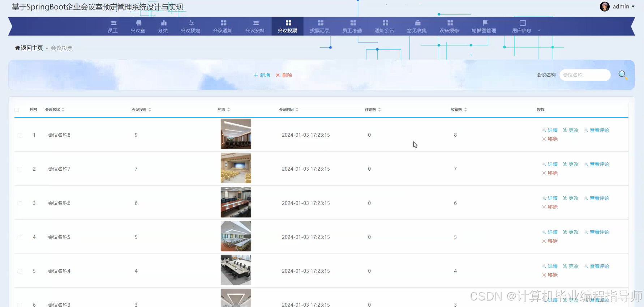This screenshot has height=307, width=644.
Task: Open the 员工 navigation icon
Action: [113, 23]
